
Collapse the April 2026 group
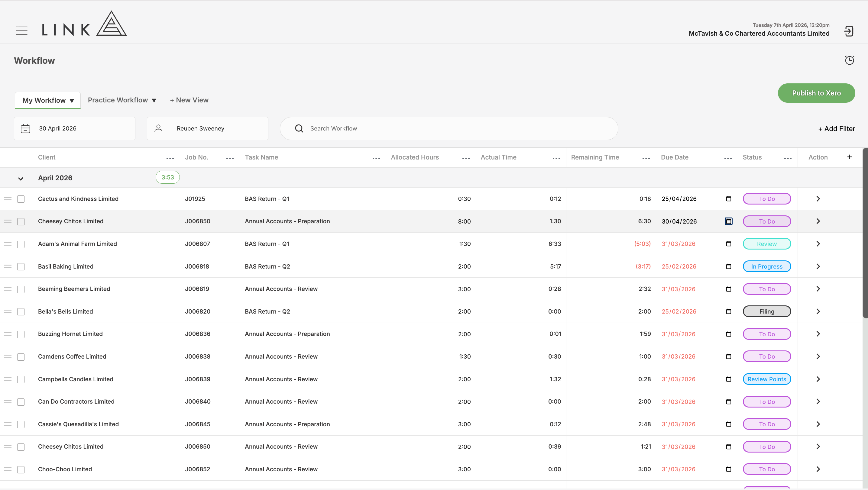click(21, 179)
